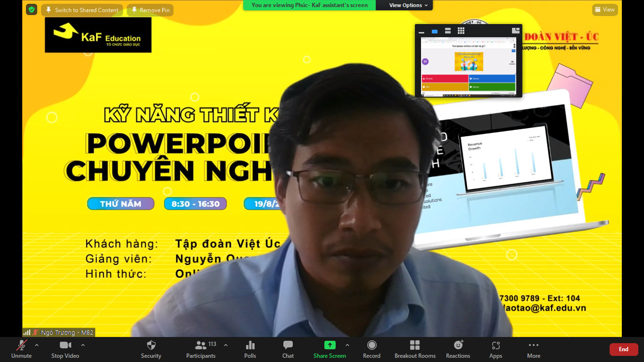
Task: Click the shared screen quiz thumbnail
Action: pyautogui.click(x=469, y=67)
